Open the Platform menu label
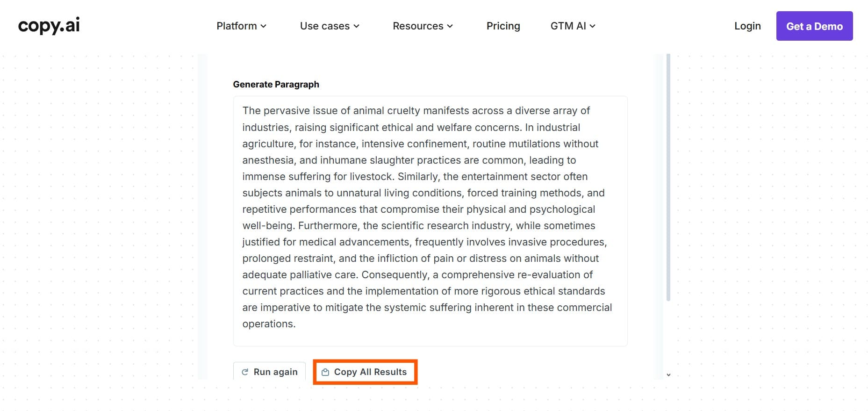This screenshot has width=868, height=411. (x=237, y=26)
